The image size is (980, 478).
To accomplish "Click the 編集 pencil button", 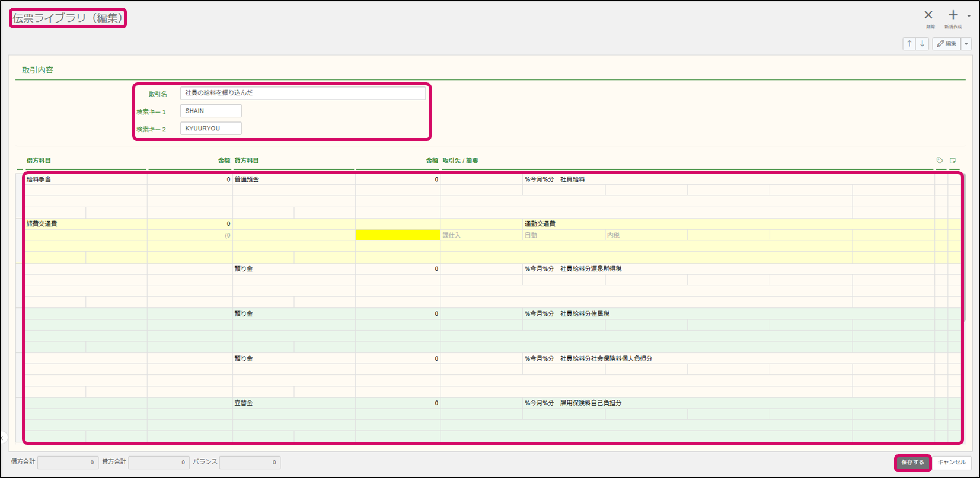I will pos(946,44).
